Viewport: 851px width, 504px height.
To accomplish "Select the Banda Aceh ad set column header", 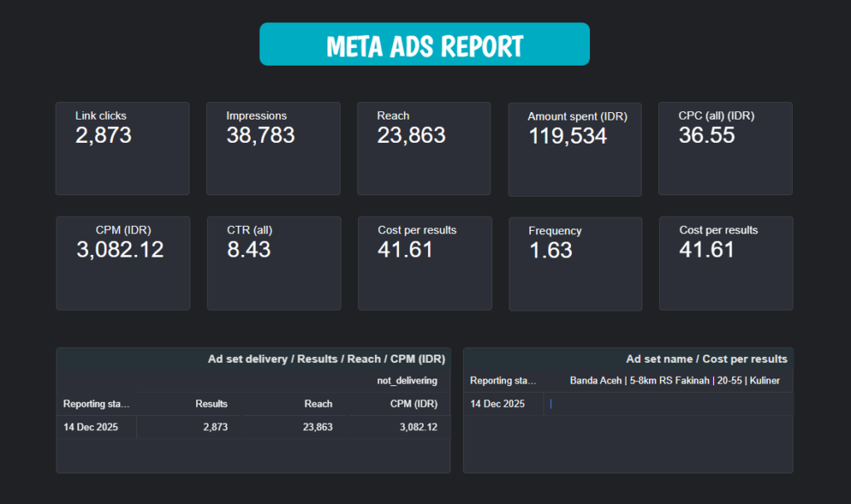I will 674,381.
